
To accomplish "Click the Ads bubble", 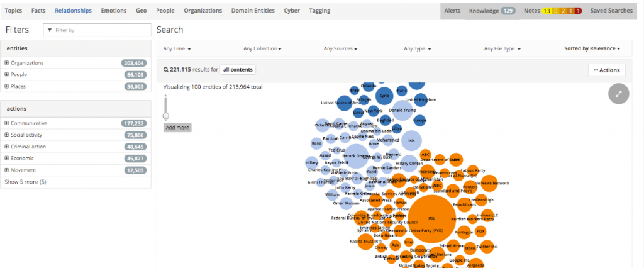I will tap(395, 245).
